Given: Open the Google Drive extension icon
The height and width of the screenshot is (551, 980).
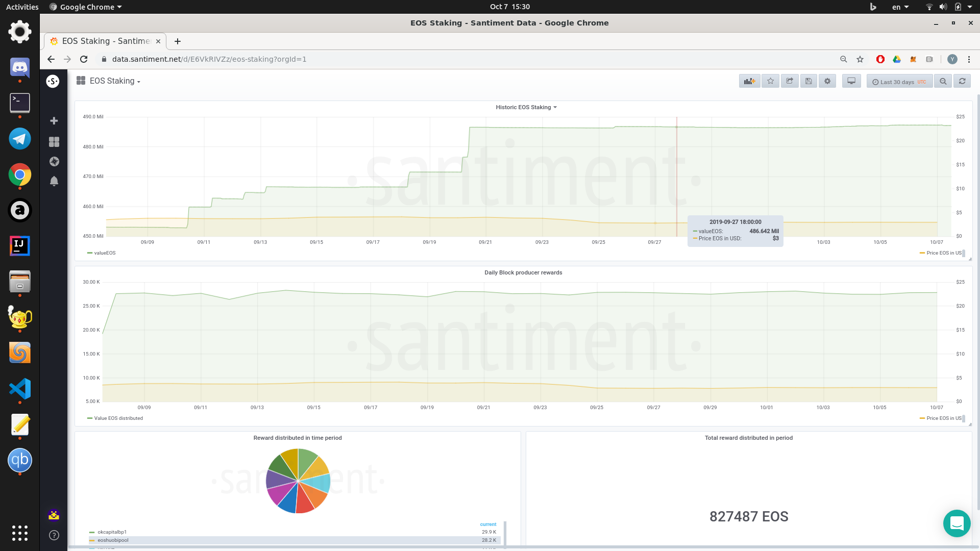Looking at the screenshot, I should [x=897, y=59].
